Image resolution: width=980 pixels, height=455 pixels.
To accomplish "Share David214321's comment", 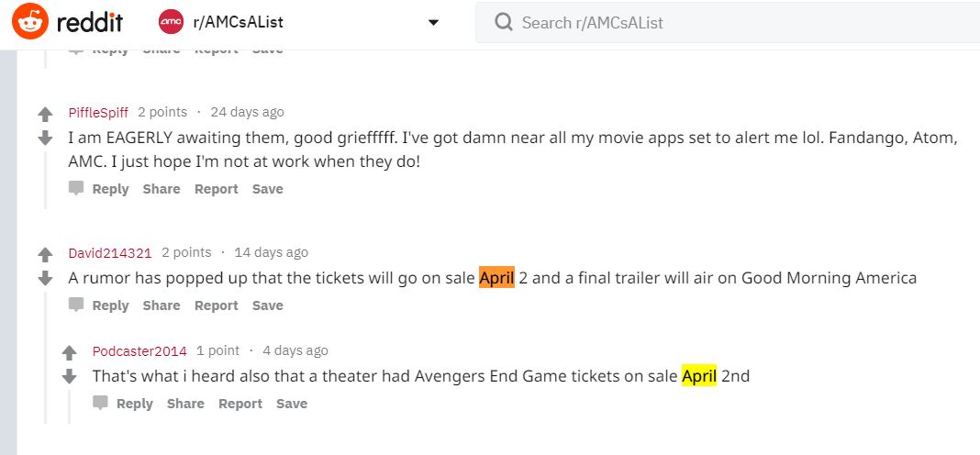I will 161,305.
